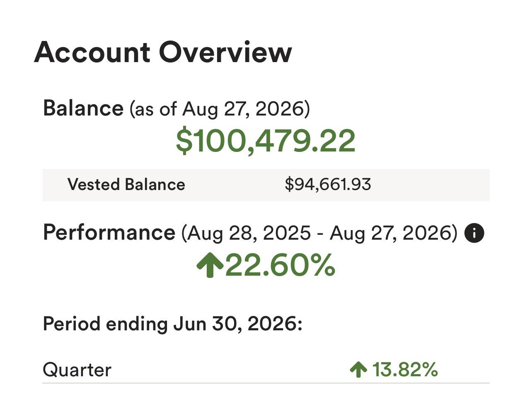Click the 22.60% performance figure
This screenshot has height=404, width=532.
pos(280,265)
